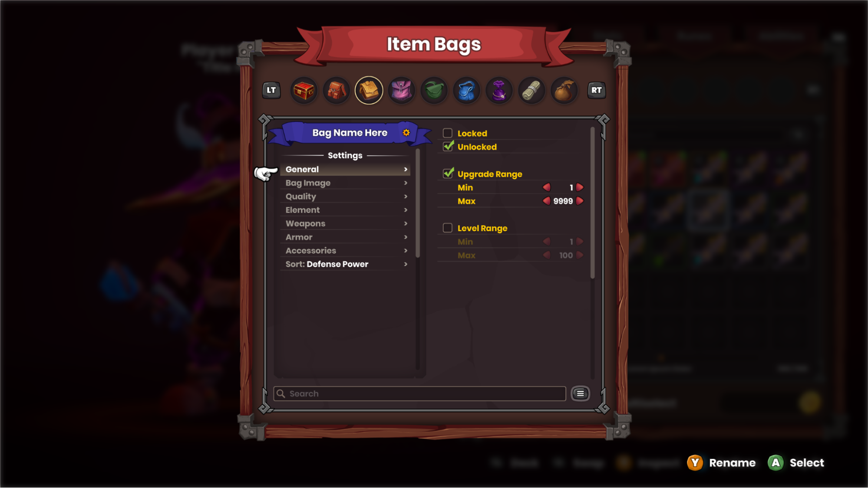
Task: Select the rolled scroll bag icon
Action: (531, 91)
